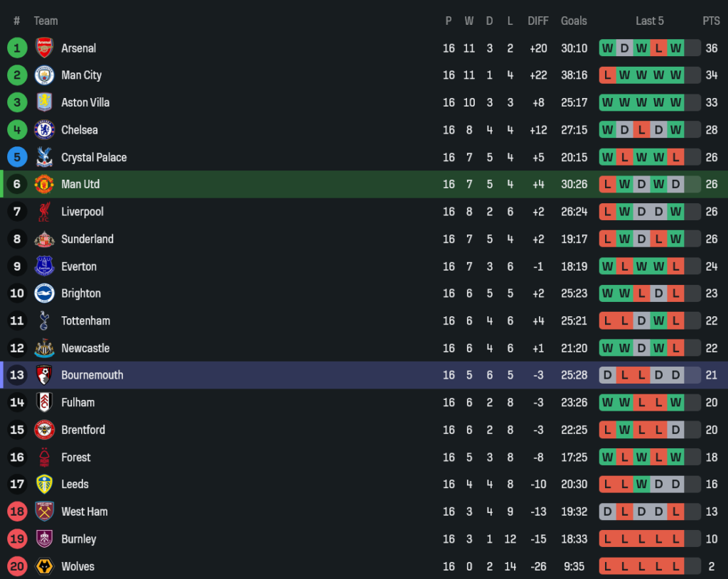
Task: Click the Last 5 column header
Action: tap(650, 21)
